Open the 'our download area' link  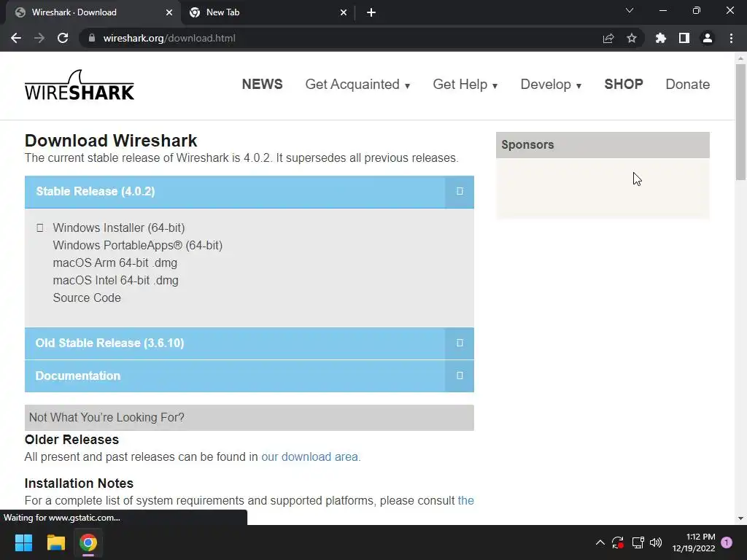click(x=309, y=456)
